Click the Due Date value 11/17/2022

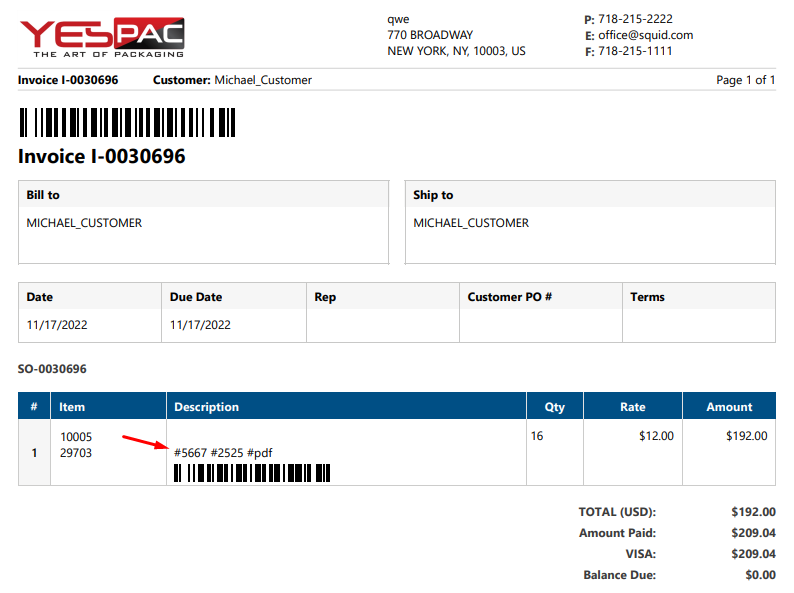coord(200,325)
